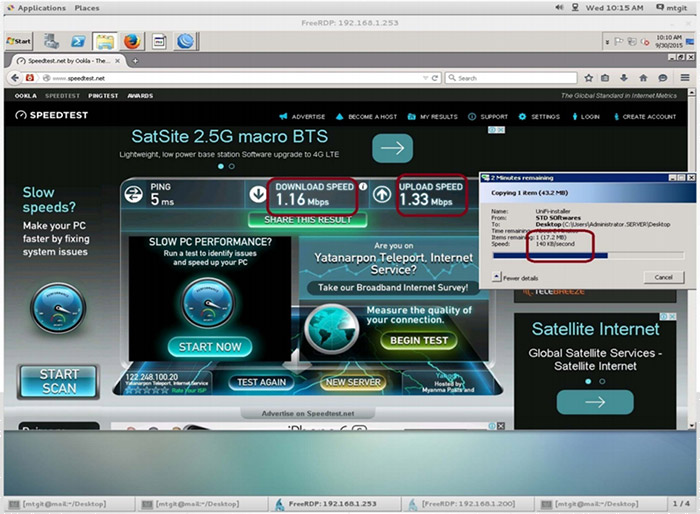Close the SatSite ad
The height and width of the screenshot is (514, 700).
coord(501,130)
